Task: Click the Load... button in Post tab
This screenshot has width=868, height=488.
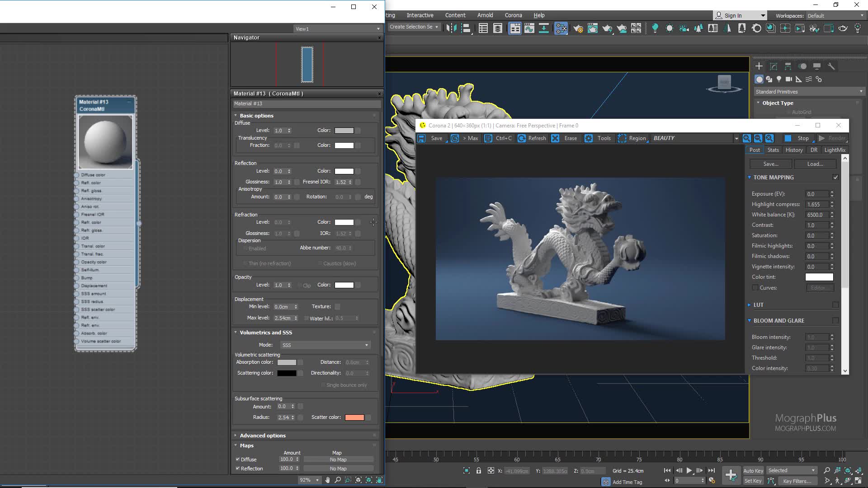Action: (x=815, y=164)
